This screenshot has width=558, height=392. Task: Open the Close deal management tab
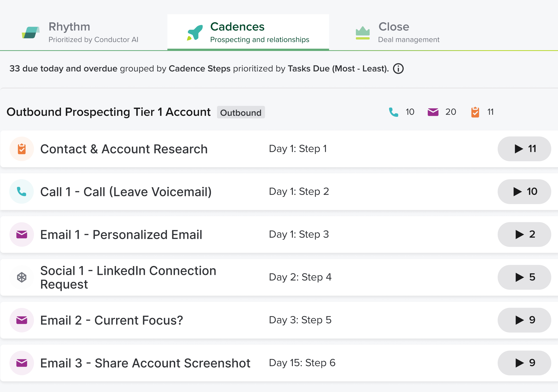[x=397, y=32]
